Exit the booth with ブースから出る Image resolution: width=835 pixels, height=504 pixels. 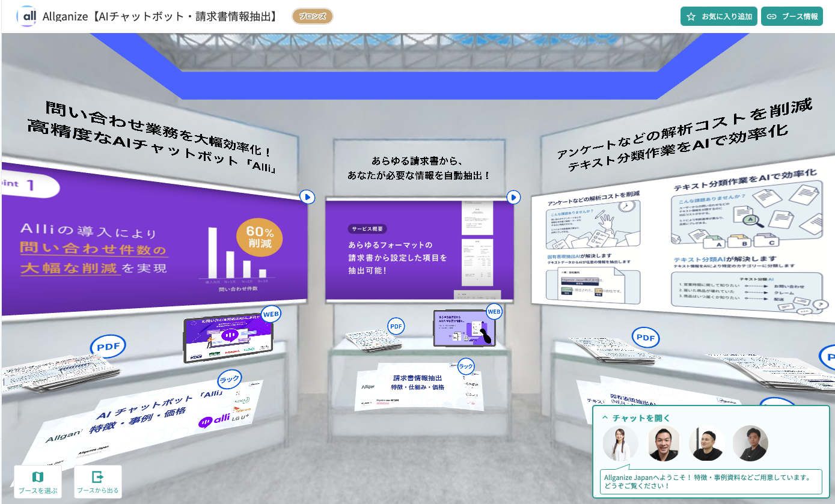click(98, 482)
